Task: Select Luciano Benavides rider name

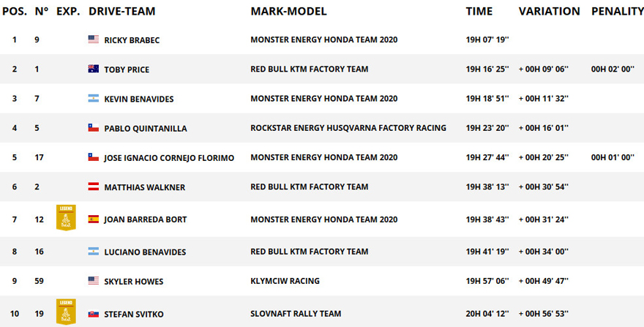Action: pos(145,252)
